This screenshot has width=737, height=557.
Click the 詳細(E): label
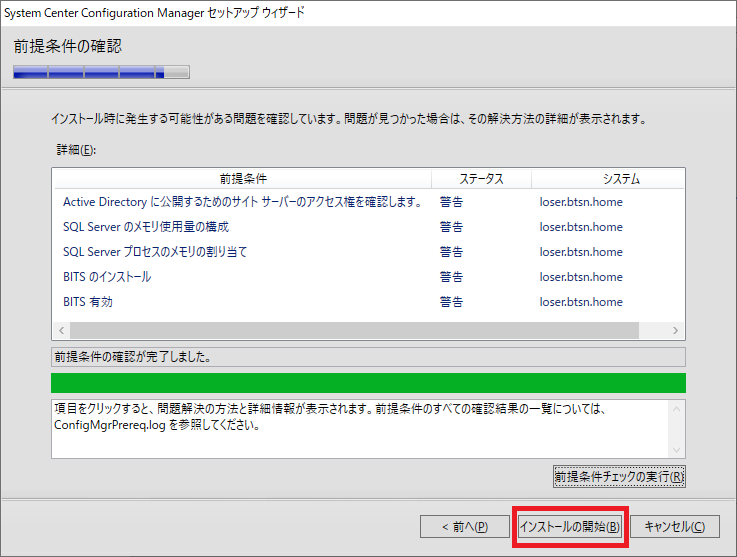click(76, 150)
